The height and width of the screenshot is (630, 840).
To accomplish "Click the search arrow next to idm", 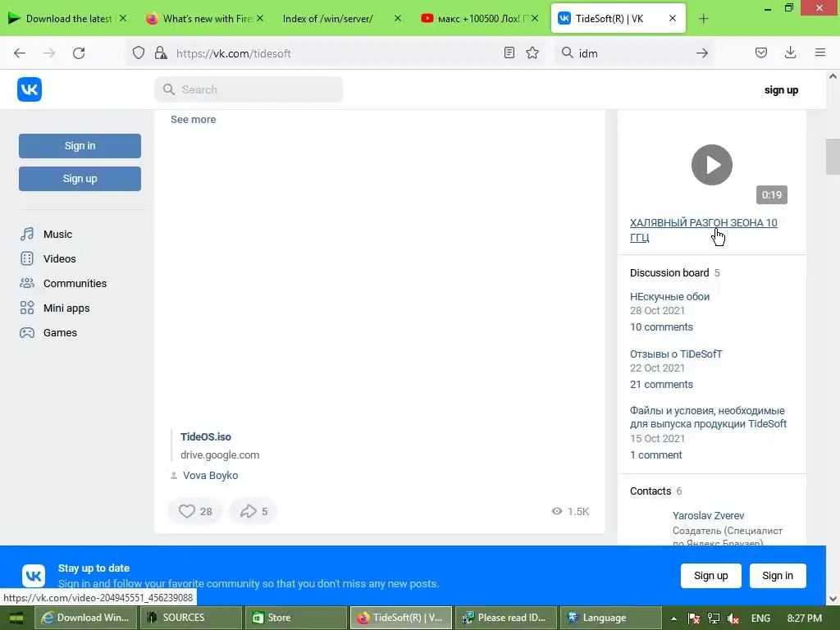I will tap(702, 53).
